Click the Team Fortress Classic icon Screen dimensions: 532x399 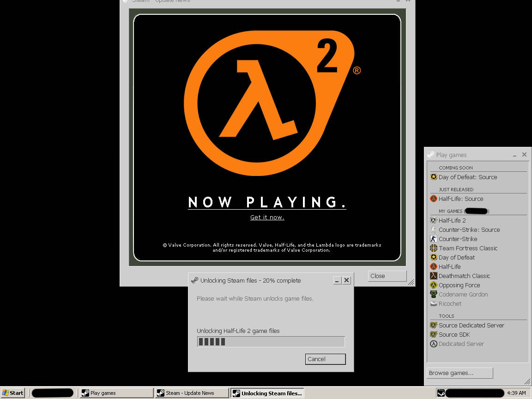pos(434,248)
